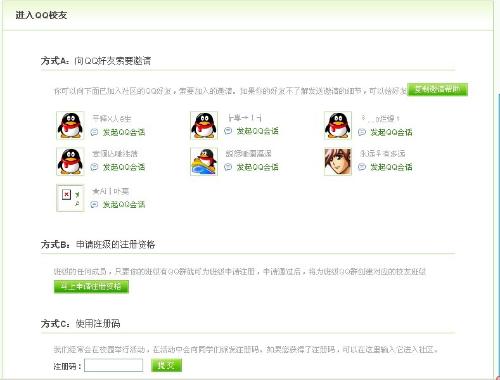500x380 pixels.
Task: Click the nickname of the surfing-penguin friend
Action: coord(249,153)
